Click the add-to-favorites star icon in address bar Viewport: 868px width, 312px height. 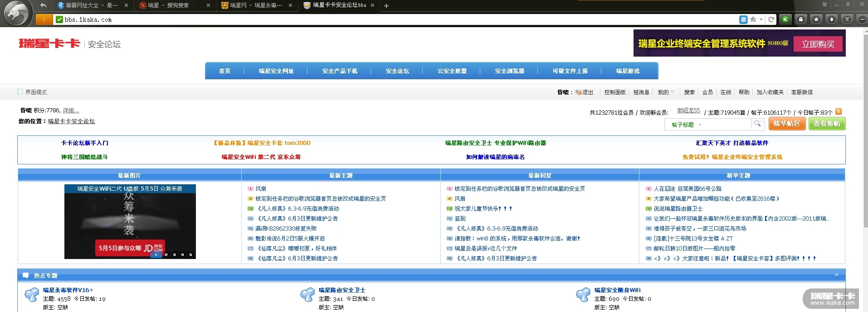coord(753,19)
